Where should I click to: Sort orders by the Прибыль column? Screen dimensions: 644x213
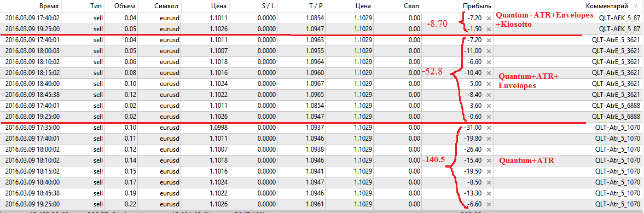tap(477, 6)
